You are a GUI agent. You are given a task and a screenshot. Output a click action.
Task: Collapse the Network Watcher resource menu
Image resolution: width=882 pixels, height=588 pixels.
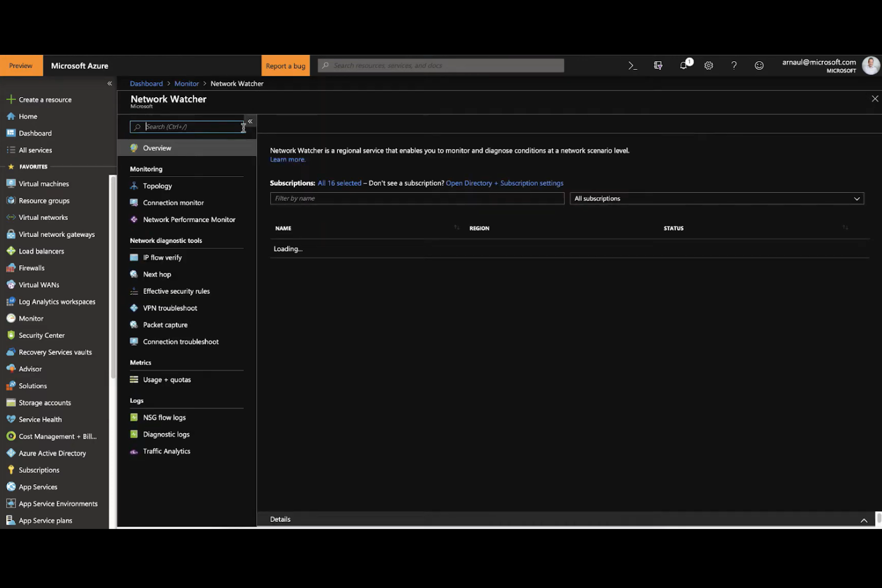pos(250,121)
